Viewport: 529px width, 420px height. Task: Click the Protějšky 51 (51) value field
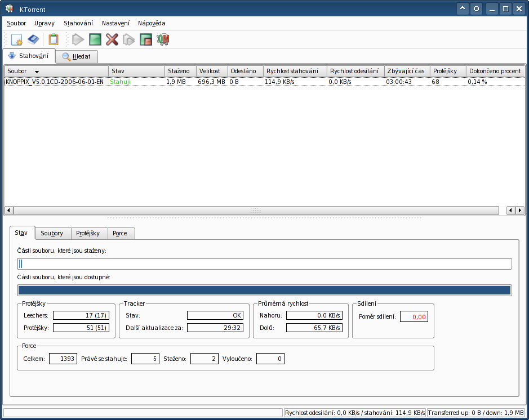click(81, 328)
